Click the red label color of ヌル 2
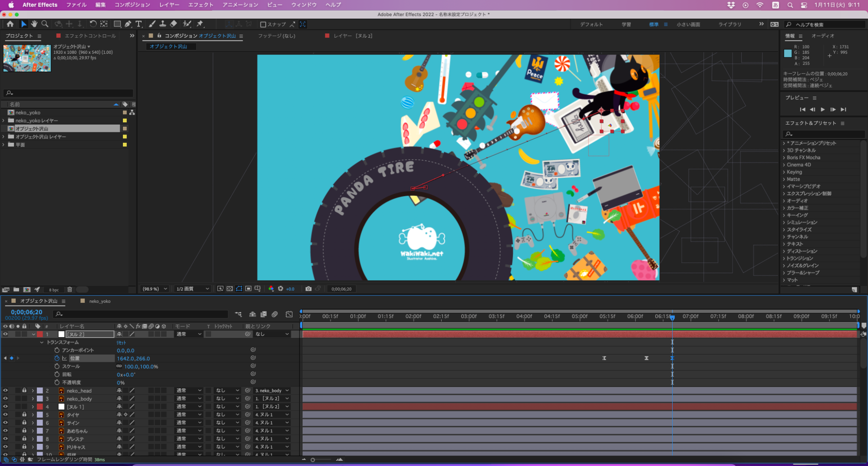Viewport: 868px width, 466px height. tap(40, 334)
